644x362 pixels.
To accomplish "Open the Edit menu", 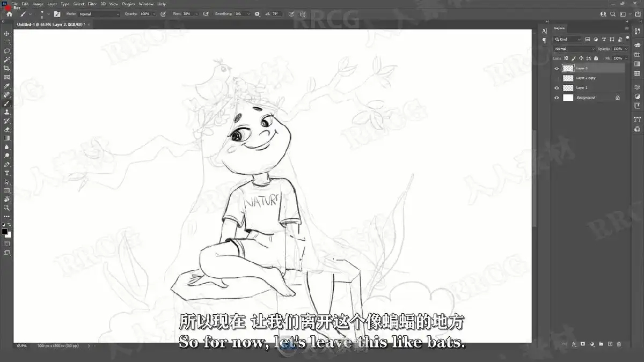I will (25, 4).
